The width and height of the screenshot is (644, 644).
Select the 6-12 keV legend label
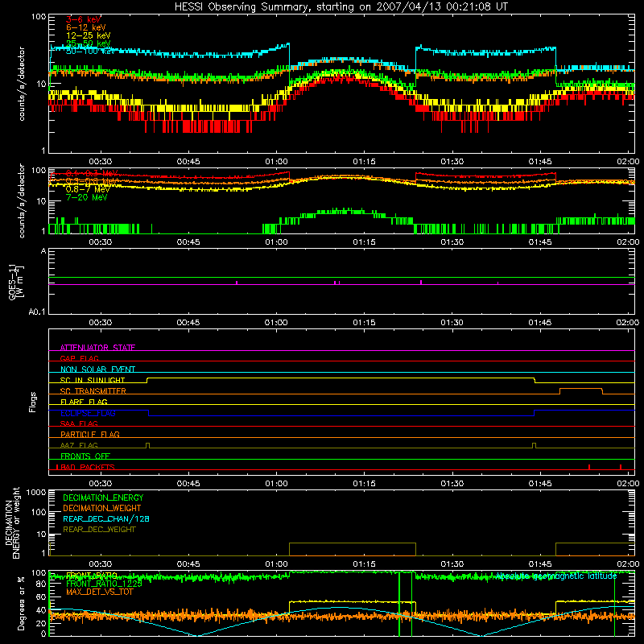[x=86, y=27]
